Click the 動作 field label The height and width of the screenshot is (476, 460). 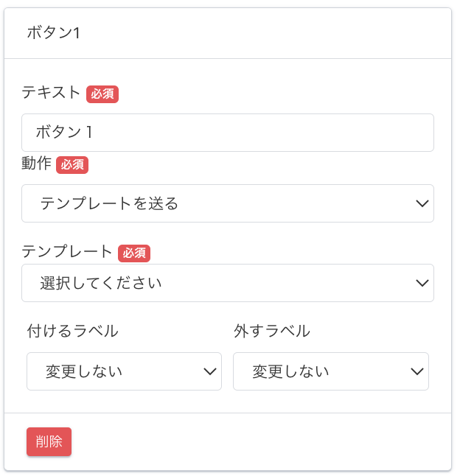(36, 164)
